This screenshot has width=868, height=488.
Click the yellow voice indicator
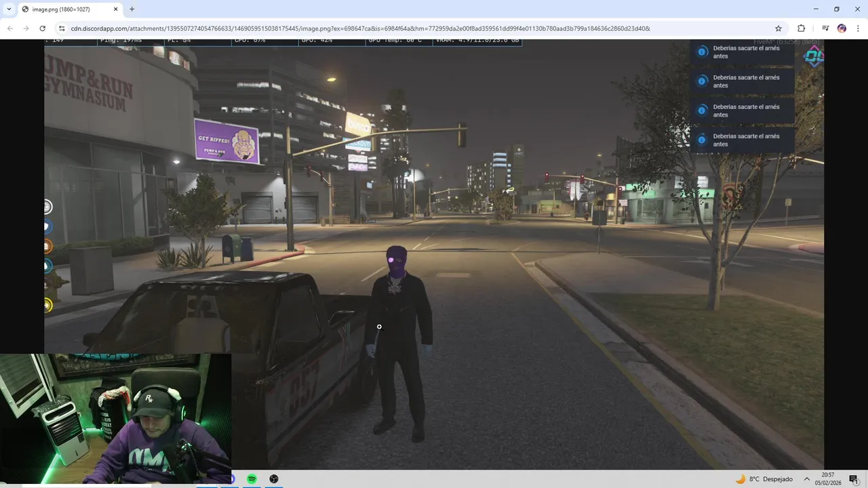(x=47, y=305)
